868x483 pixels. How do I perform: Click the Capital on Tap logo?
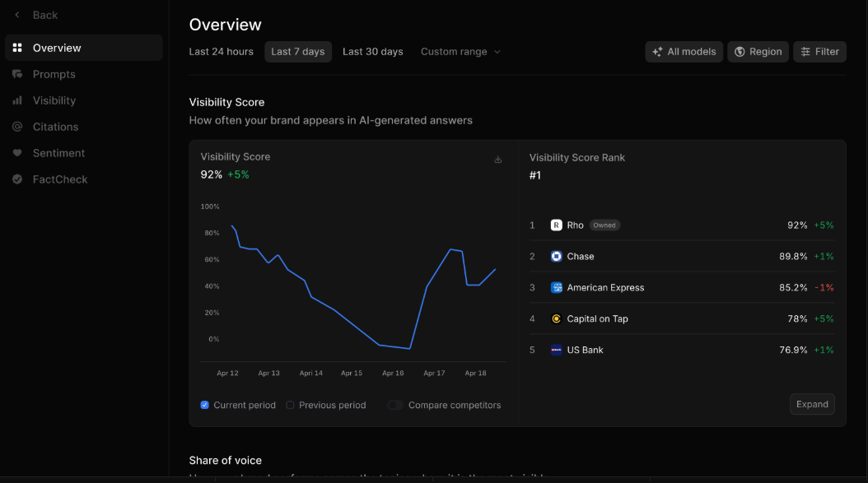tap(557, 318)
